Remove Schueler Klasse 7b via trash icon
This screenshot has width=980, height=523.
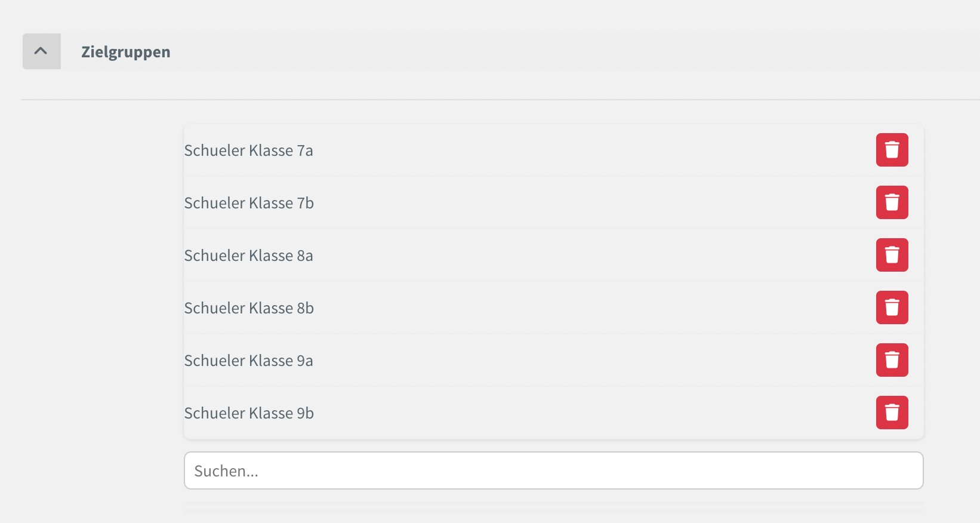892,202
